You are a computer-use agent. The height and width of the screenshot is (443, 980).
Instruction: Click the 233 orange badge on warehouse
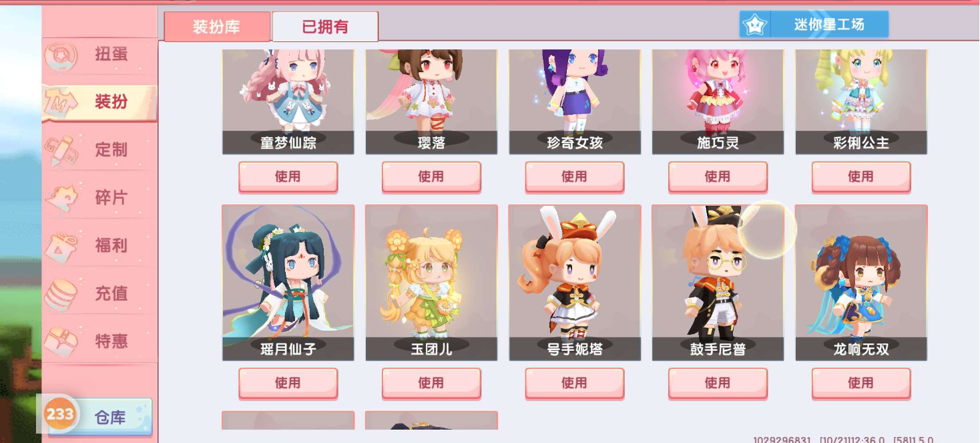tap(59, 414)
